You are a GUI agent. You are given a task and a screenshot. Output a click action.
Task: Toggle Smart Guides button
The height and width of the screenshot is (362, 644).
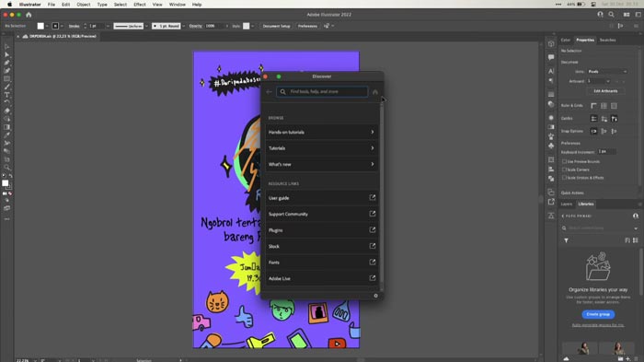(x=614, y=119)
